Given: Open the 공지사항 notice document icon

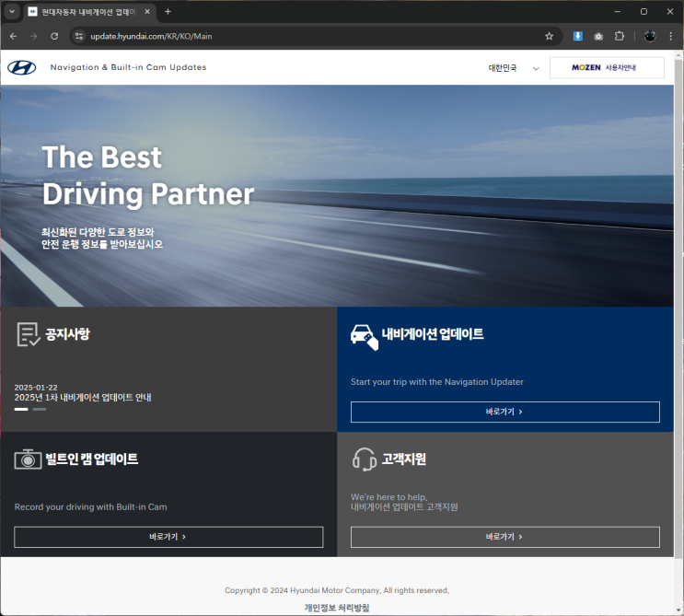Looking at the screenshot, I should (29, 334).
